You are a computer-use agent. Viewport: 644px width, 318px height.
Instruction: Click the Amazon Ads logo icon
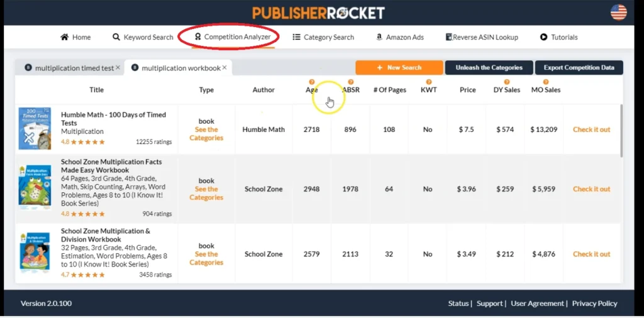click(x=379, y=37)
